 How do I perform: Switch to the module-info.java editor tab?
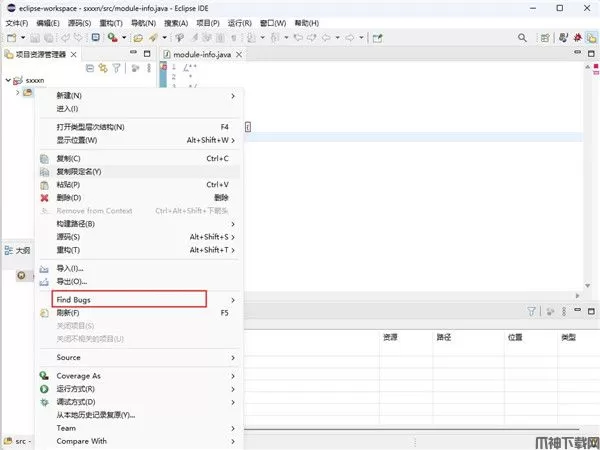tap(201, 53)
